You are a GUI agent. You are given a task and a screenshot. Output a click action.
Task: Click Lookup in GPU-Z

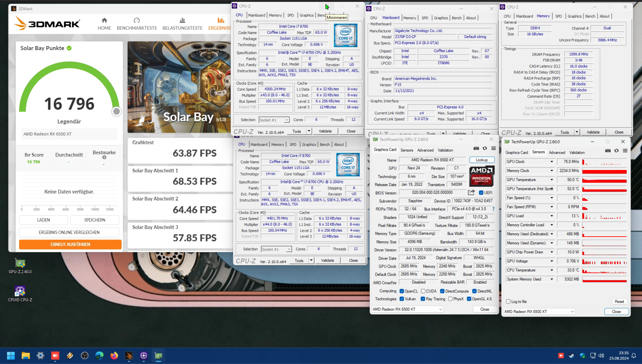pyautogui.click(x=481, y=160)
